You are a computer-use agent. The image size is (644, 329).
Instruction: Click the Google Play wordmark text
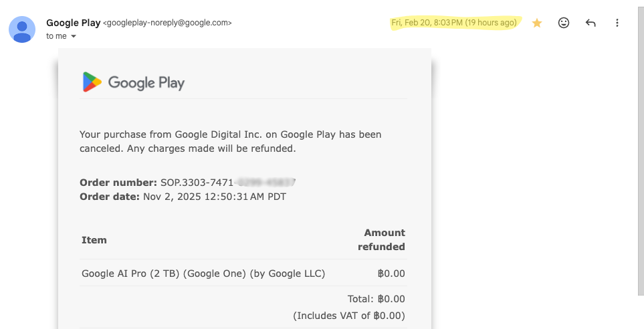click(x=146, y=83)
